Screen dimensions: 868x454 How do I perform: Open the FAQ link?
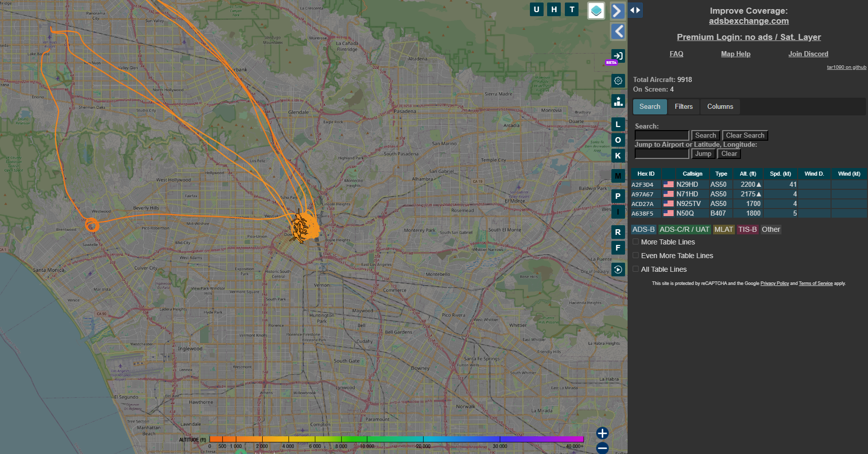pos(676,54)
